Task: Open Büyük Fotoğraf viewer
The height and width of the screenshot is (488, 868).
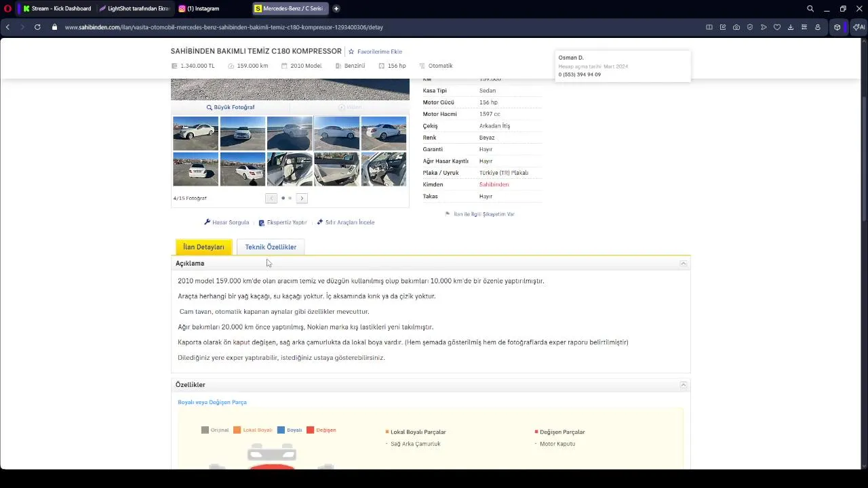Action: (231, 107)
